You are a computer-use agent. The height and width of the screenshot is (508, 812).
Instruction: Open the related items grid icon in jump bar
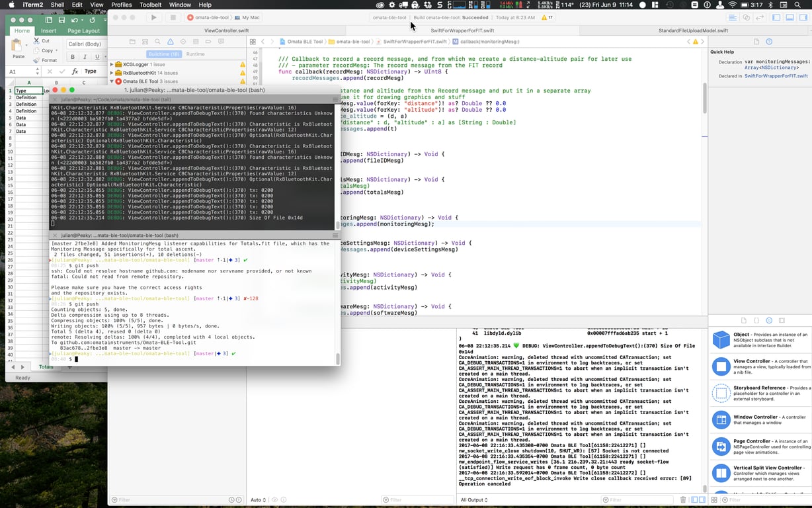[x=252, y=42]
